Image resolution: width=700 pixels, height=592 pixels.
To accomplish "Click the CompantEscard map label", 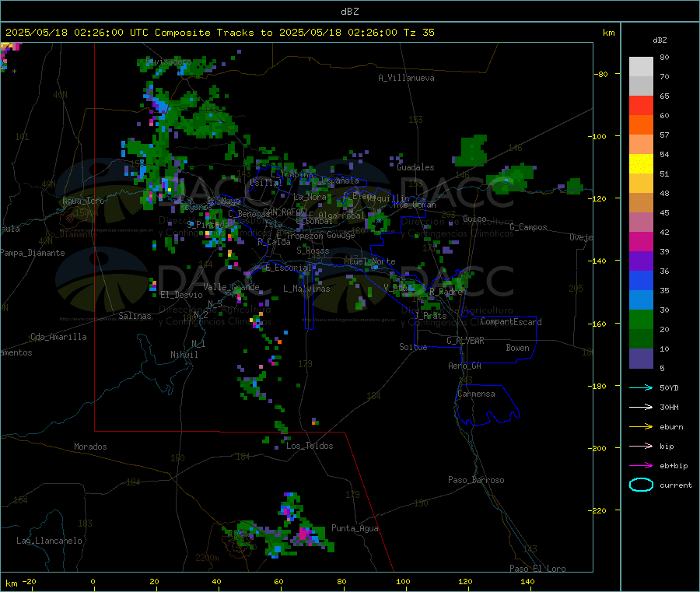I will click(511, 321).
